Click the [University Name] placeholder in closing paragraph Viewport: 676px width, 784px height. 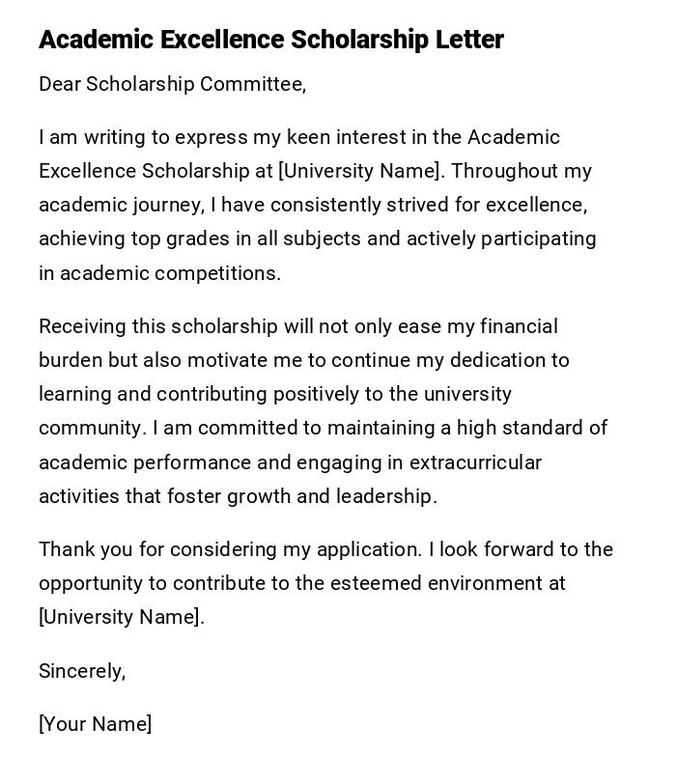121,617
